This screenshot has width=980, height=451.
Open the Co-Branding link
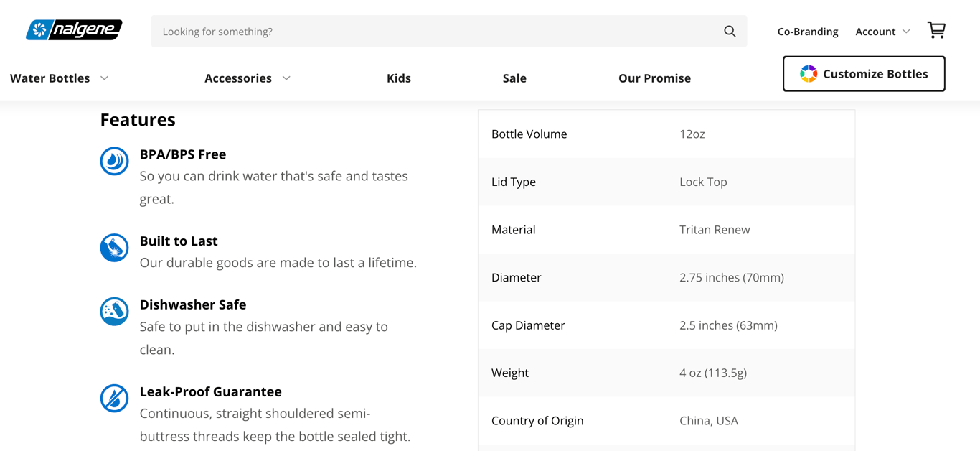(807, 32)
